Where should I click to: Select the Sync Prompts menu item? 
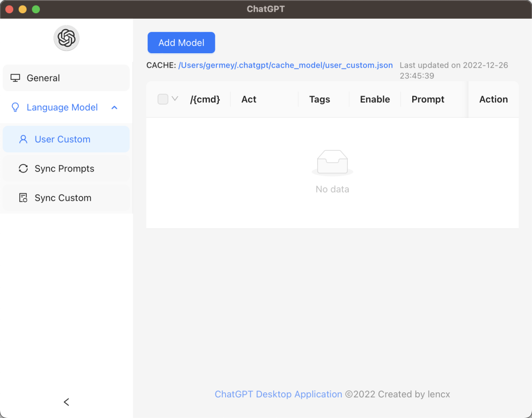[65, 169]
